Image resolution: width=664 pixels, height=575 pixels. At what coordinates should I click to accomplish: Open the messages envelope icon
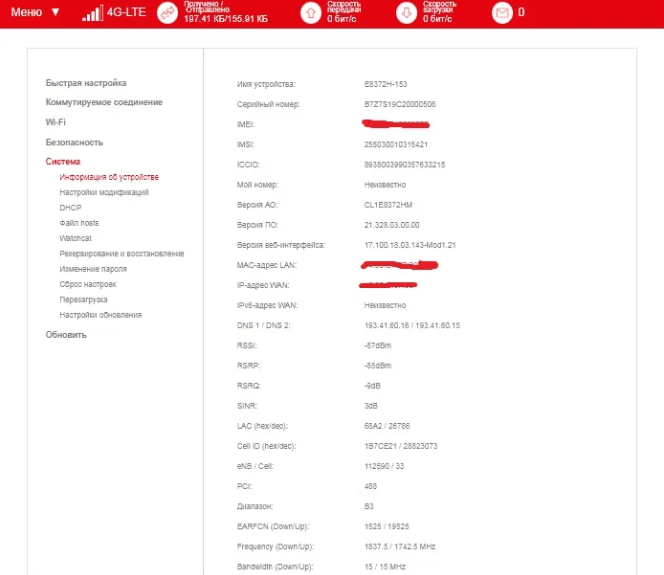coord(502,13)
